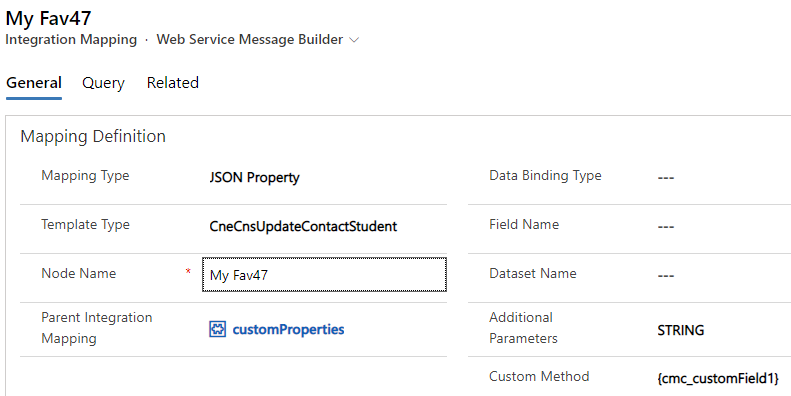This screenshot has width=791, height=396.
Task: Click the Additional Parameters value STRING
Action: coord(681,330)
